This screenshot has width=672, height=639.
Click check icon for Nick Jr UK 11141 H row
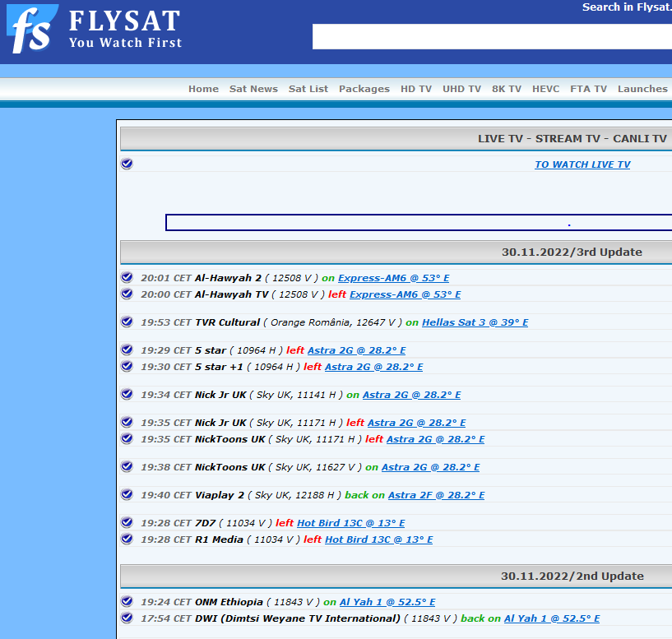tap(127, 393)
